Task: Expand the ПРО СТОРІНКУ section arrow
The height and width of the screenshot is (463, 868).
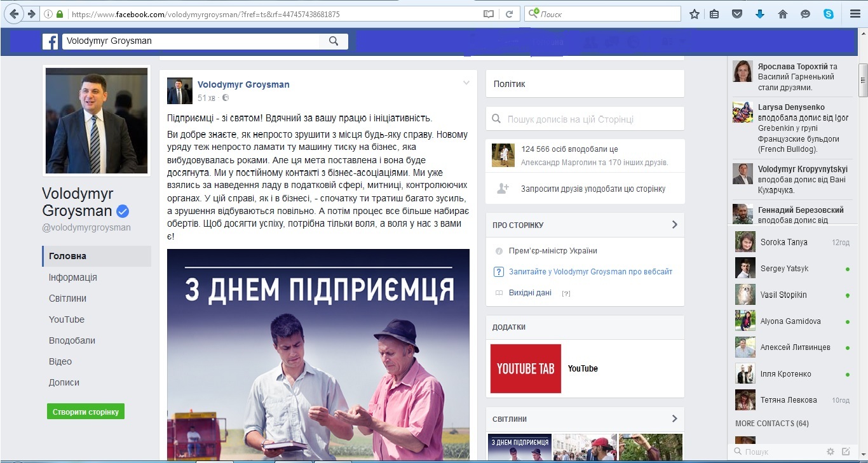Action: pos(674,225)
